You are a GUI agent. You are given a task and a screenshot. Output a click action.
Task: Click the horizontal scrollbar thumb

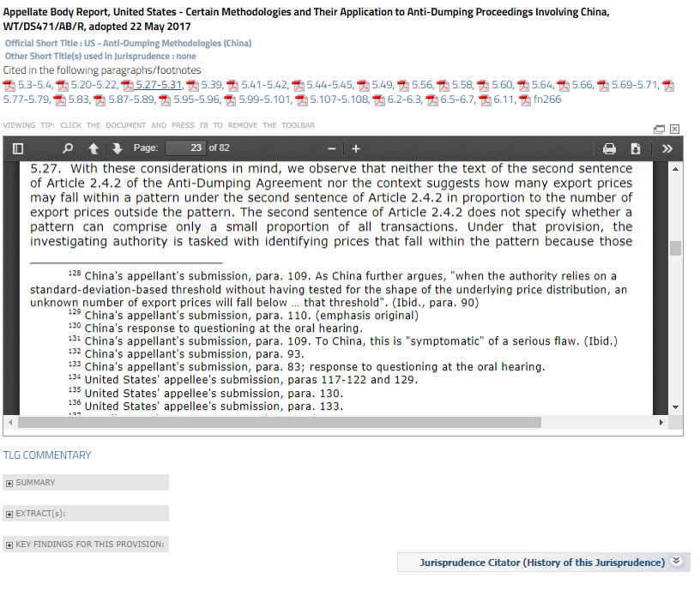coord(280,422)
